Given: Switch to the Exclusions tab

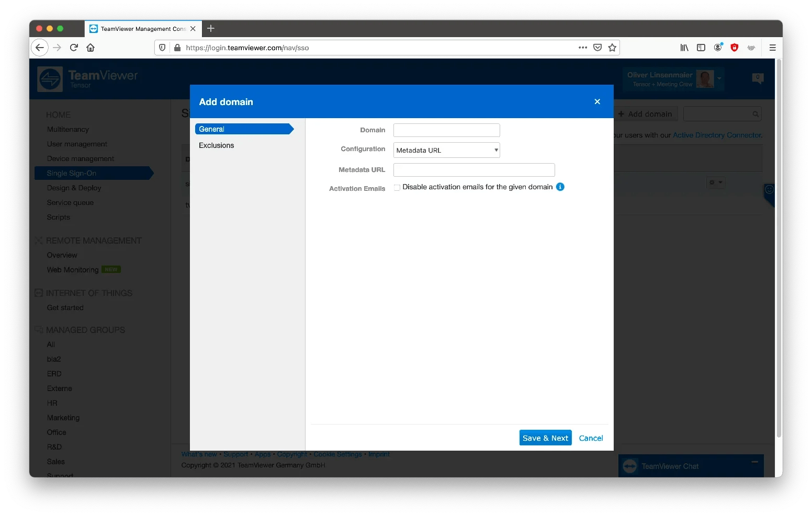Looking at the screenshot, I should [216, 145].
